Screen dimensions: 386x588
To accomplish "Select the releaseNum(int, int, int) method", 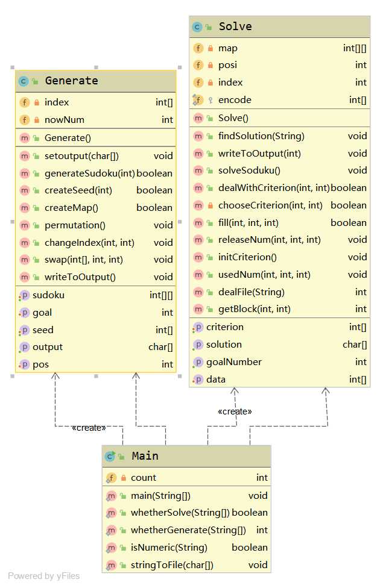I will [x=280, y=240].
